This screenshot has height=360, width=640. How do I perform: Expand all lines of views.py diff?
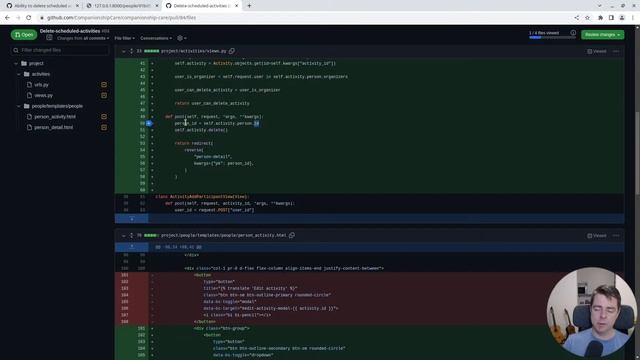(x=131, y=51)
